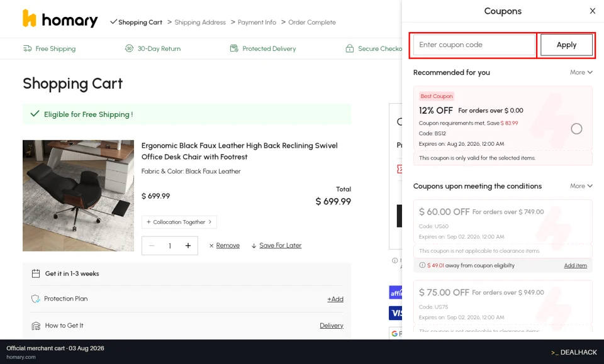Click the Protected Delivery icon
604x364 pixels.
tap(234, 48)
